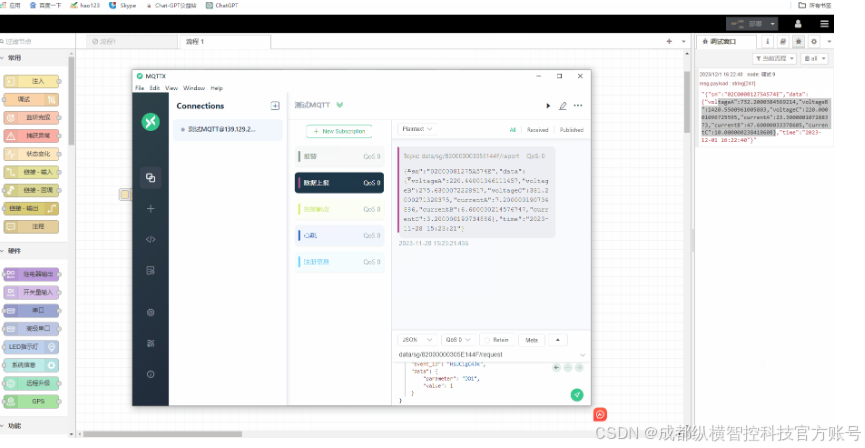The width and height of the screenshot is (865, 448).
Task: Open the help book sidebar icon
Action: [x=783, y=41]
